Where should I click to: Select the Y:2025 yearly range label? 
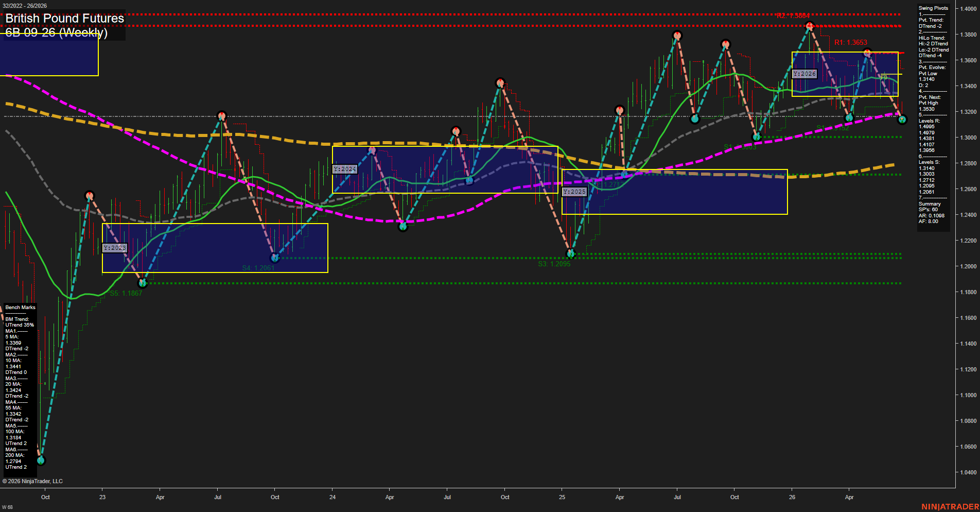pyautogui.click(x=574, y=192)
